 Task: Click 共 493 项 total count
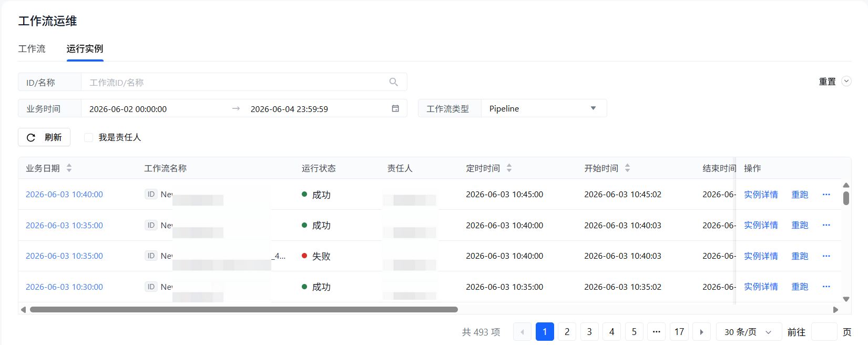click(x=481, y=332)
